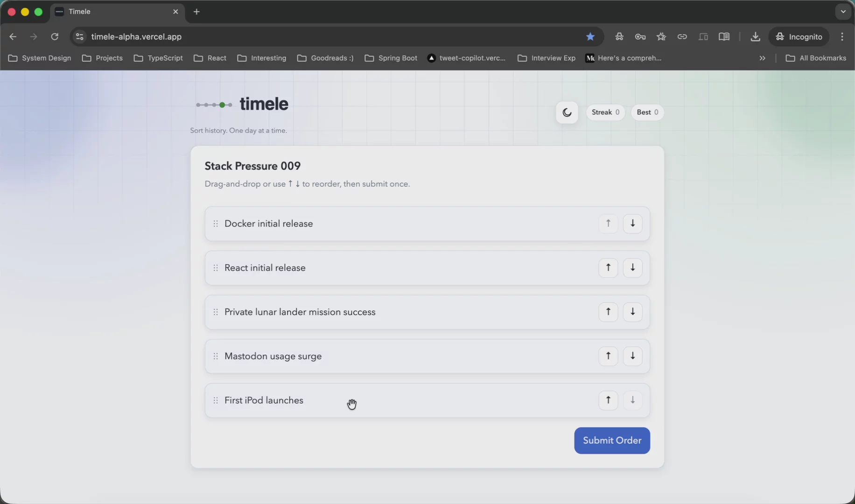Viewport: 855px width, 504px height.
Task: Click the Streak counter badge
Action: point(605,112)
